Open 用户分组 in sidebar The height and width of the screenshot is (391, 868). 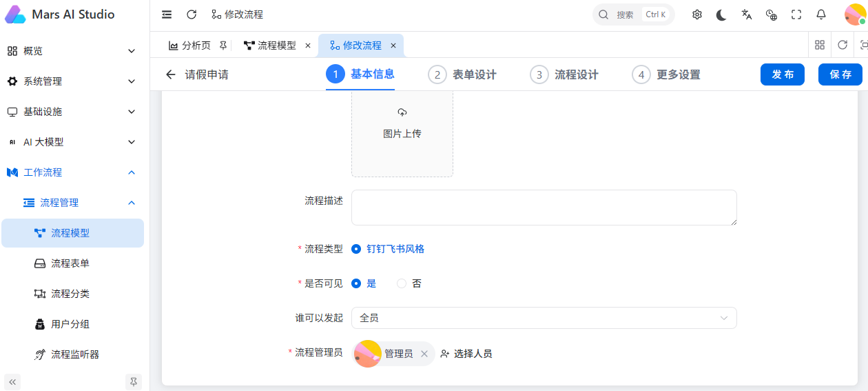[x=72, y=324]
